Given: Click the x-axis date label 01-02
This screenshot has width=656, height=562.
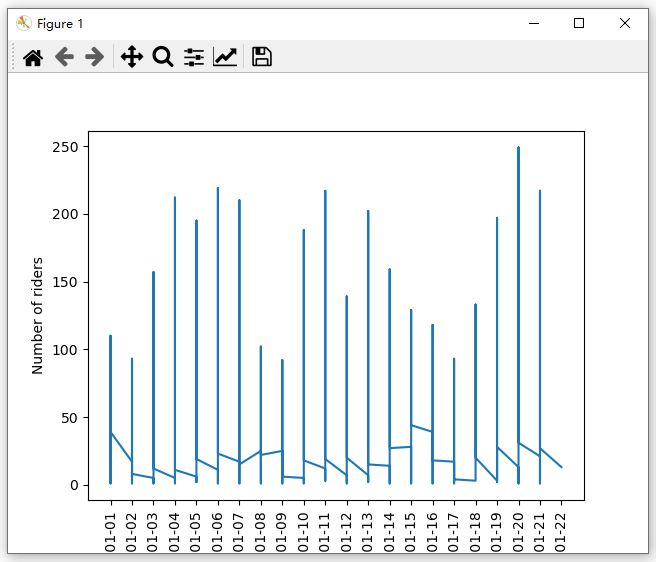Looking at the screenshot, I should click(x=132, y=532).
